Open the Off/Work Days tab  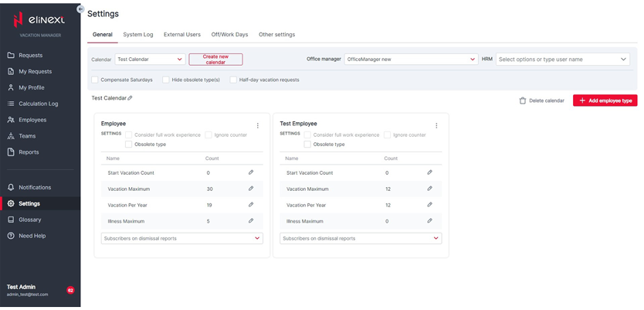(229, 35)
